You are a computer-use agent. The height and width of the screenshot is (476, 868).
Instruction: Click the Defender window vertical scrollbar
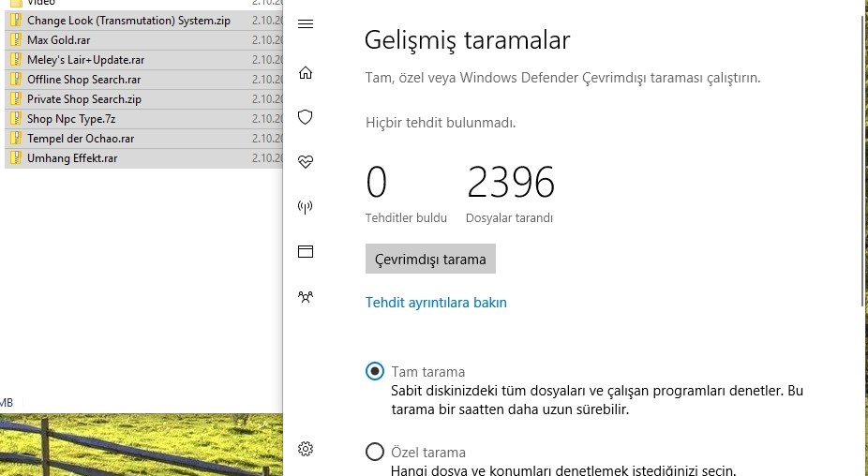864,160
